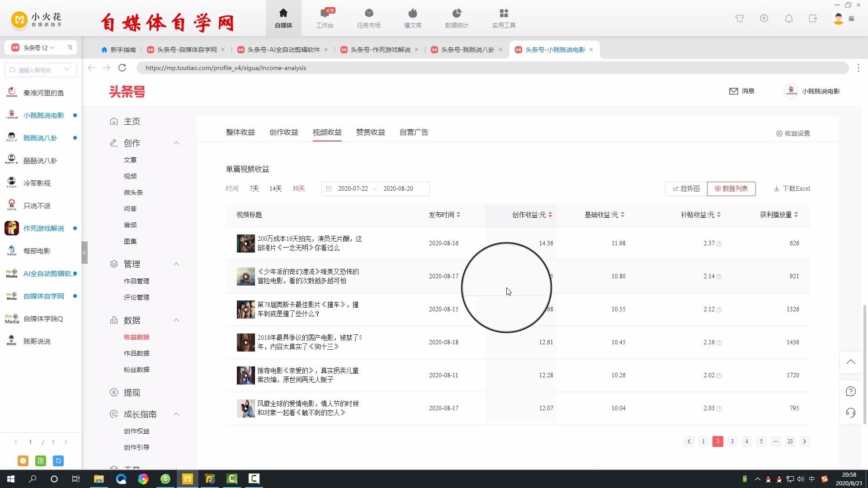Viewport: 868px width, 488px height.
Task: Switch to 自营广告 tab
Action: [414, 132]
